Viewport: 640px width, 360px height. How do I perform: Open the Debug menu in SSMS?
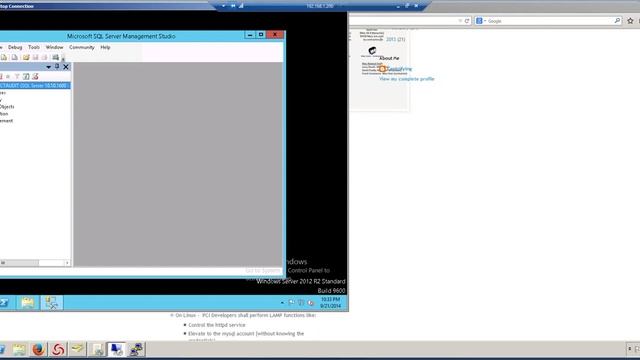click(15, 47)
